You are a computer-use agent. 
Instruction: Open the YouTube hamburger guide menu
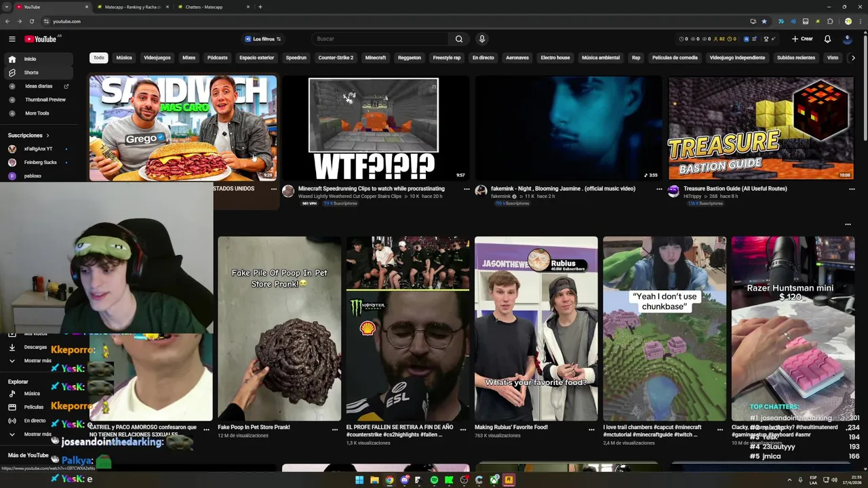[12, 39]
